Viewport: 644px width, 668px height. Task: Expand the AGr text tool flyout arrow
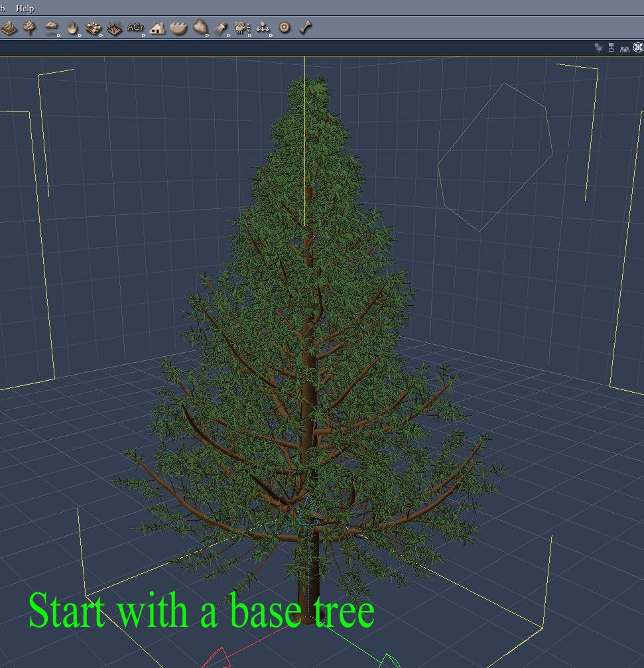(143, 36)
